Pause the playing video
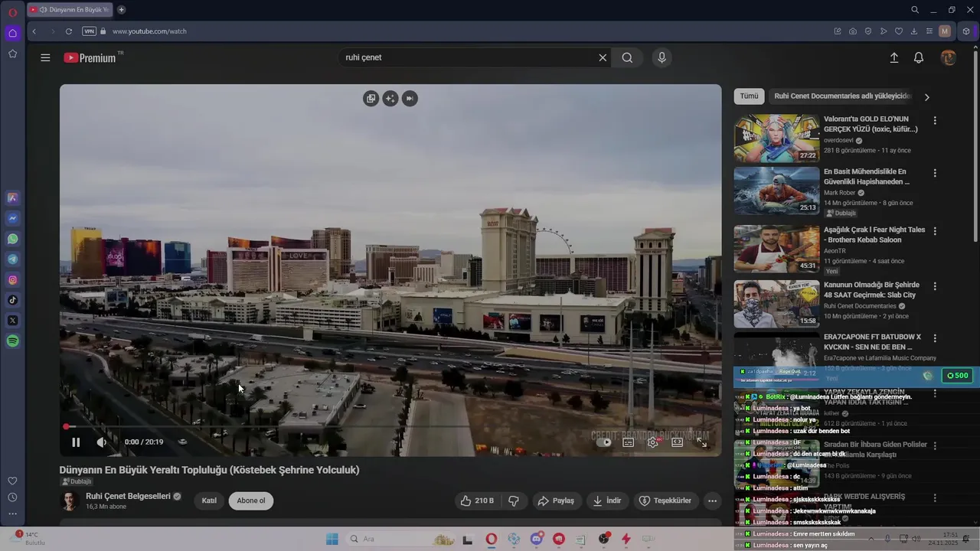The width and height of the screenshot is (980, 551). [x=76, y=442]
